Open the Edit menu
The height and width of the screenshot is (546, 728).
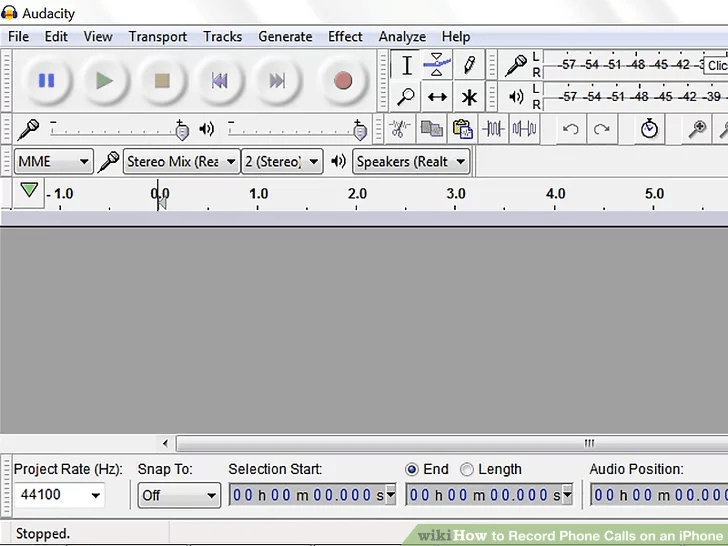tap(56, 37)
